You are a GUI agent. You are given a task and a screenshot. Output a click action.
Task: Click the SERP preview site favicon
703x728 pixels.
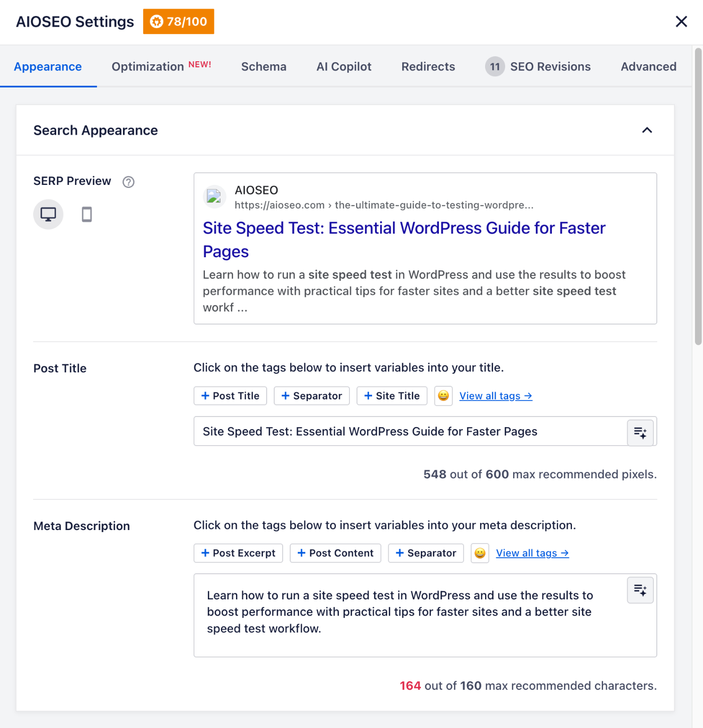tap(214, 196)
